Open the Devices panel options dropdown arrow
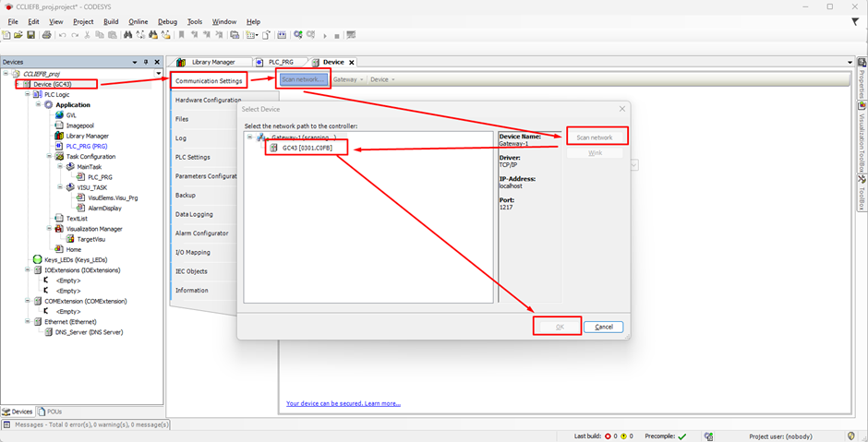 (135, 63)
